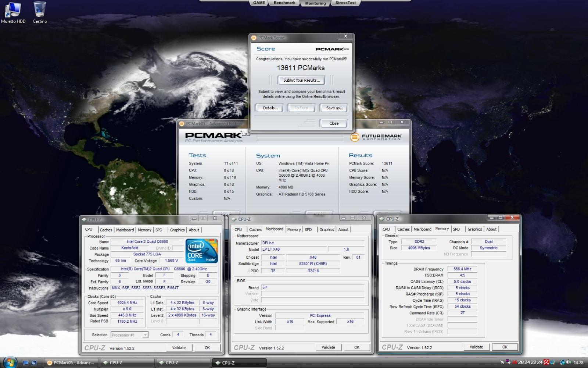Click the 82801IR (ICH9R) southbridge field
This screenshot has width=588, height=368.
click(x=313, y=263)
